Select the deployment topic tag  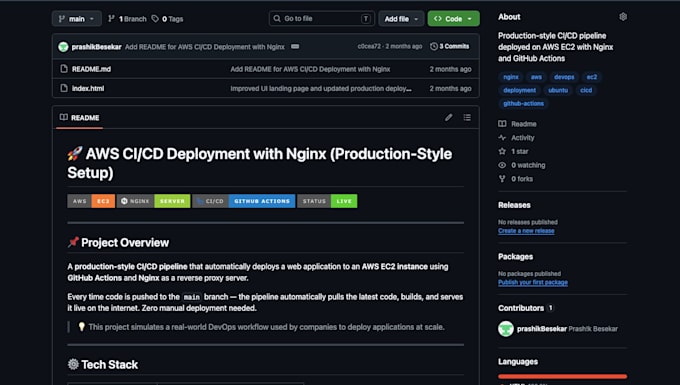(x=520, y=90)
